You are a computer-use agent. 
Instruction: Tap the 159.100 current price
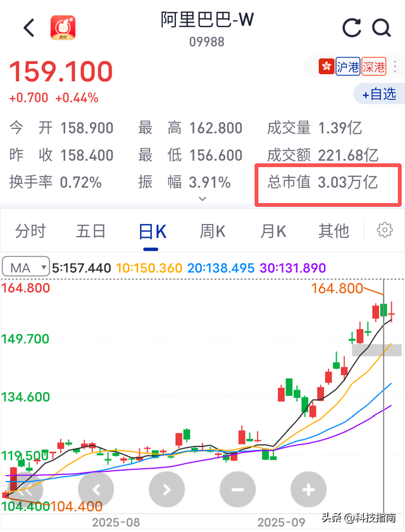(61, 71)
